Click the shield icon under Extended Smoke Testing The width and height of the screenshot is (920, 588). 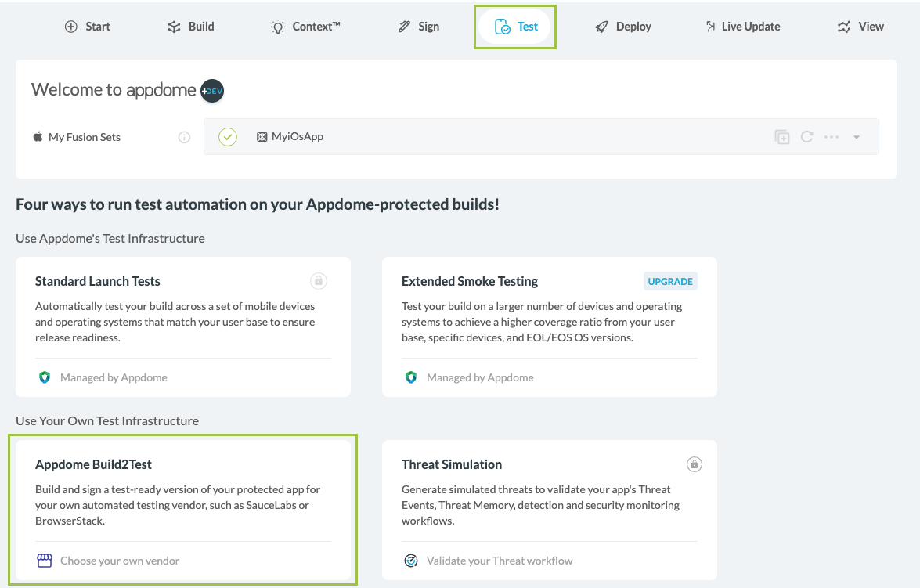click(x=411, y=377)
